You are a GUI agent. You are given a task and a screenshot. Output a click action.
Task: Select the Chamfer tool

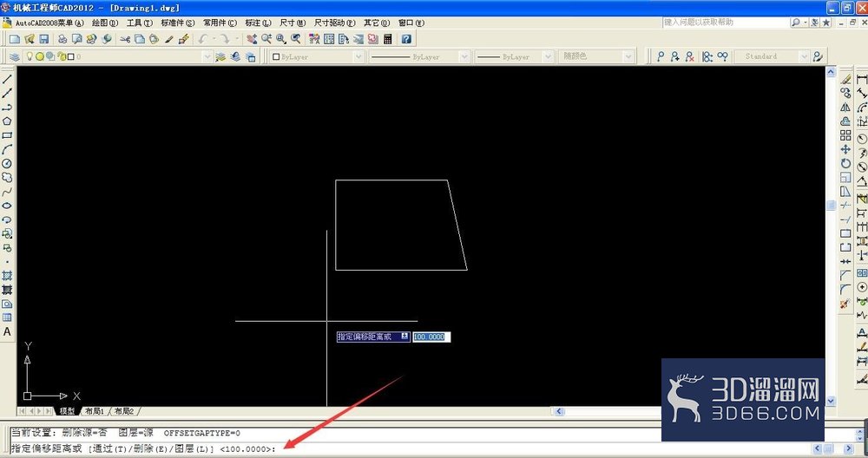(845, 275)
